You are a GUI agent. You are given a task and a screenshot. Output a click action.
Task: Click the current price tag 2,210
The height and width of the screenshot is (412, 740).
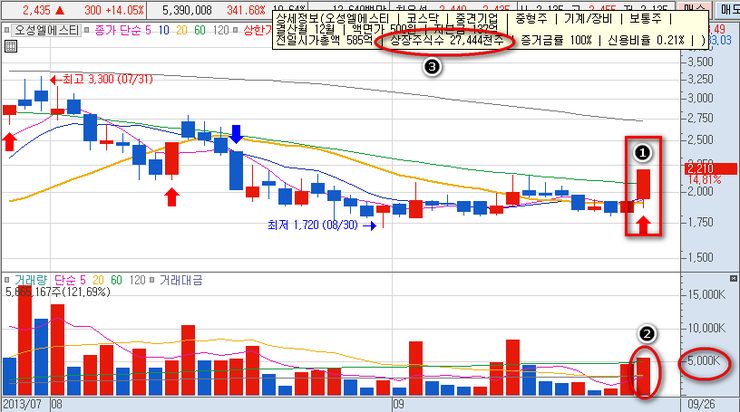click(x=710, y=168)
